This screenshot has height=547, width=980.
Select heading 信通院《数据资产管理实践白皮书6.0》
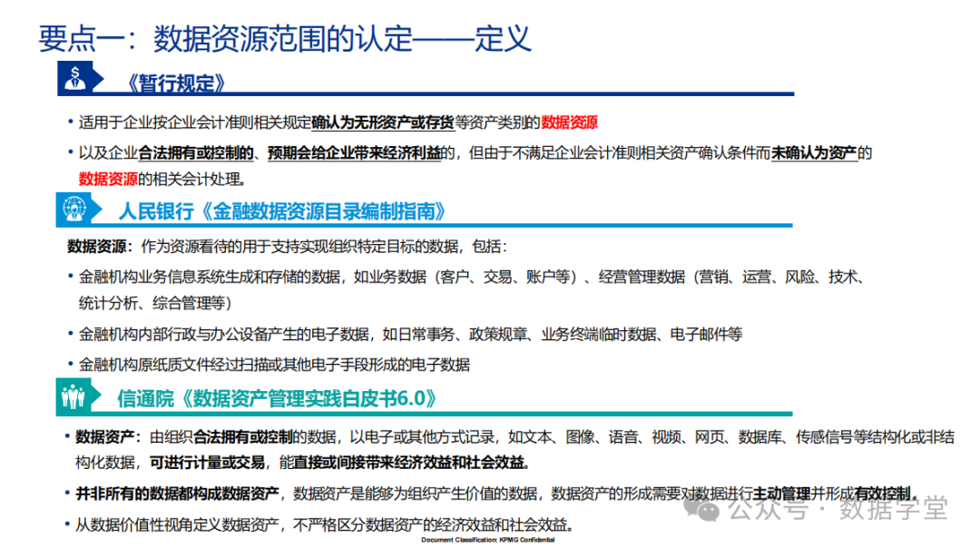pyautogui.click(x=277, y=398)
